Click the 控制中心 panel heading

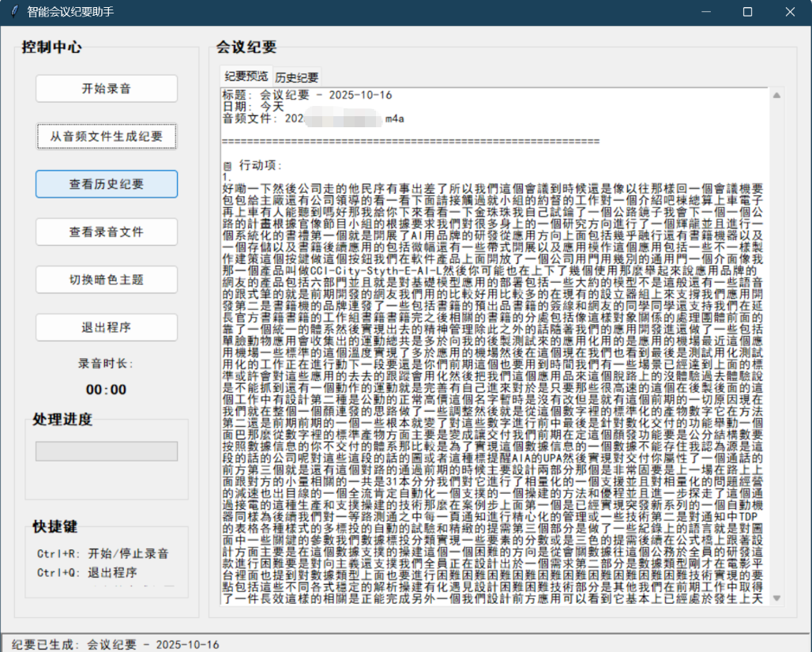(x=52, y=47)
